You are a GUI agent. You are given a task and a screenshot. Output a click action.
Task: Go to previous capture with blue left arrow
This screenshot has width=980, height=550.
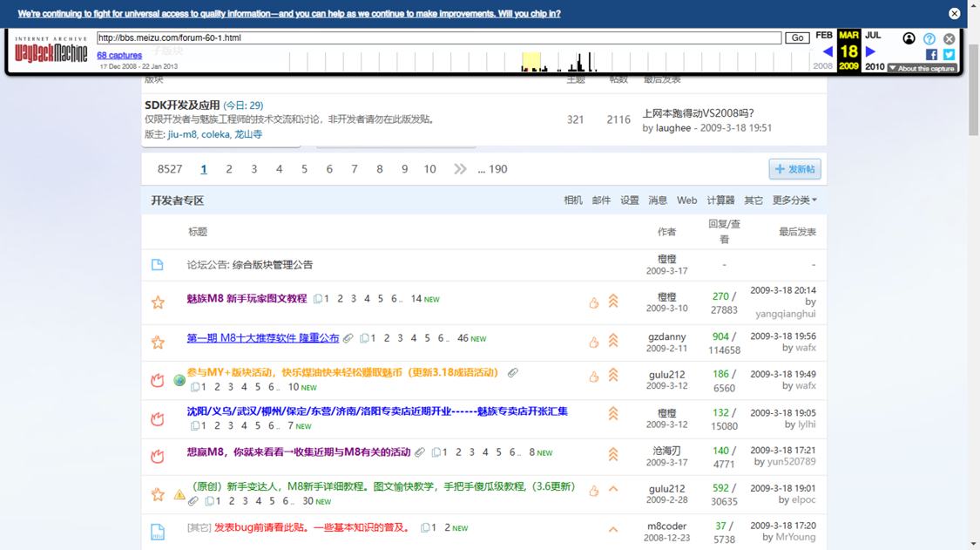828,52
